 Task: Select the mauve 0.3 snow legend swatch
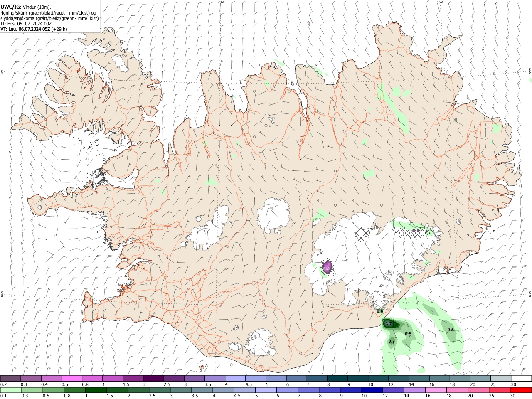pyautogui.click(x=31, y=378)
